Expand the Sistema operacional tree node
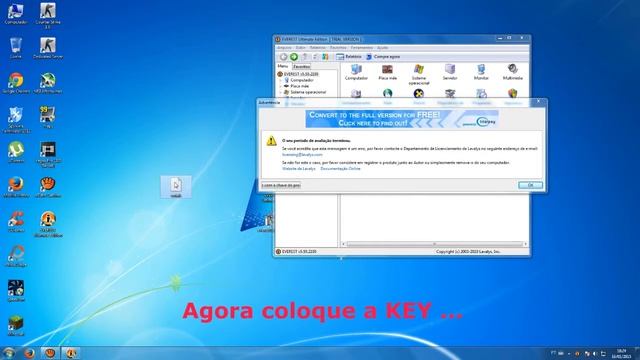Viewport: 640px width, 360px height. click(280, 93)
